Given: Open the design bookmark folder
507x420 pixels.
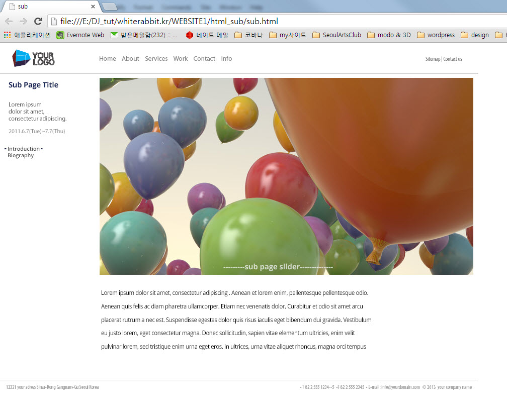Looking at the screenshot, I should coord(475,35).
